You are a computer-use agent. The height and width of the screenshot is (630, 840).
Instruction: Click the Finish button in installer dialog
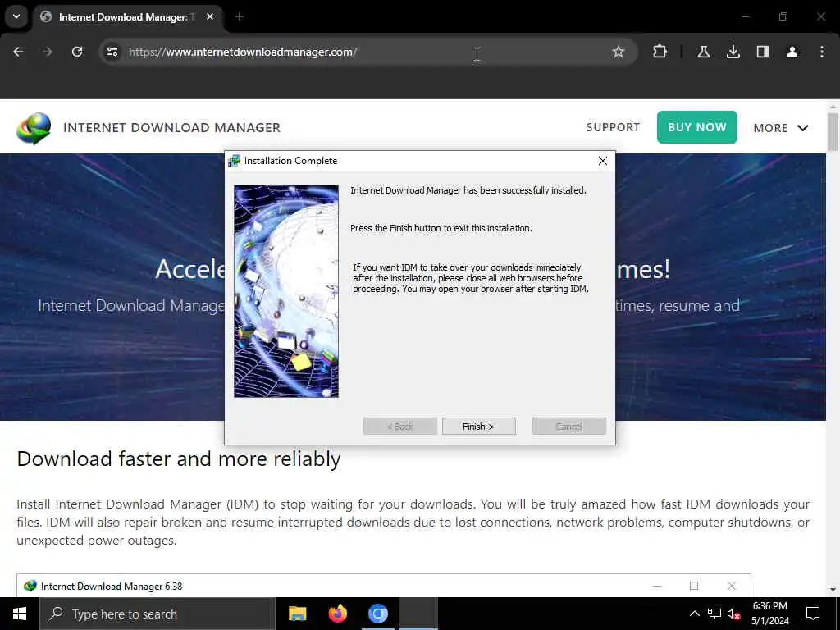click(x=478, y=427)
